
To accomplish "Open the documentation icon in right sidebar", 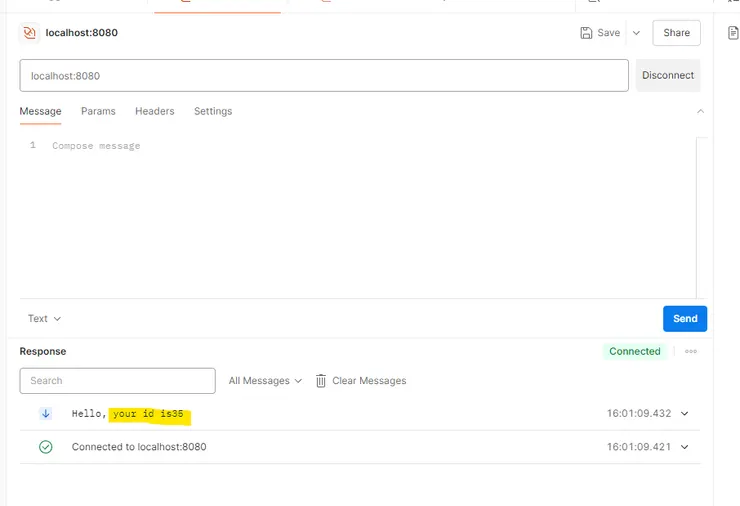I will pyautogui.click(x=733, y=33).
